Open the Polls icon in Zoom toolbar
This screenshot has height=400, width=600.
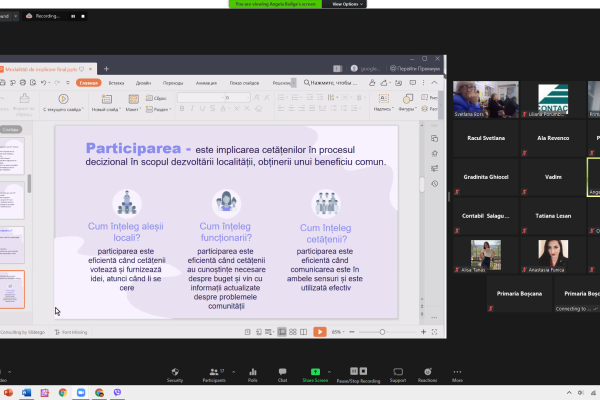tap(252, 372)
